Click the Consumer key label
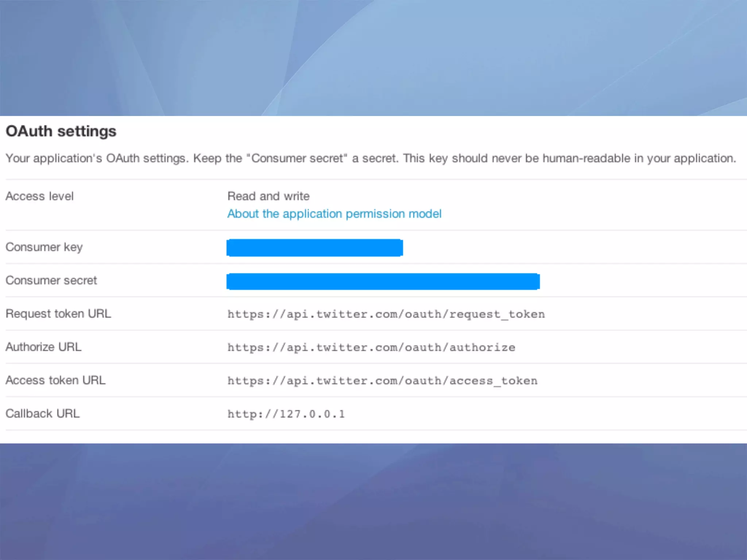Image resolution: width=747 pixels, height=560 pixels. tap(44, 247)
